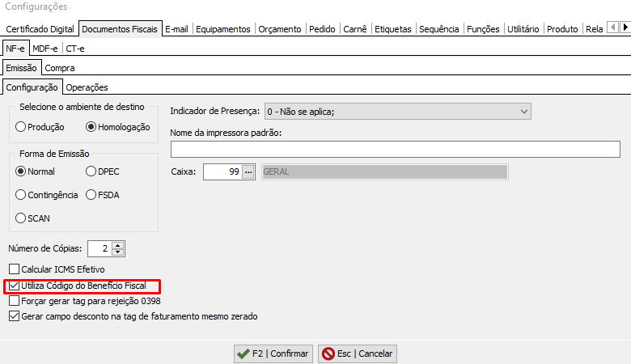
Task: Check Forçar gerar tag para rejeição 0398
Action: 14,301
